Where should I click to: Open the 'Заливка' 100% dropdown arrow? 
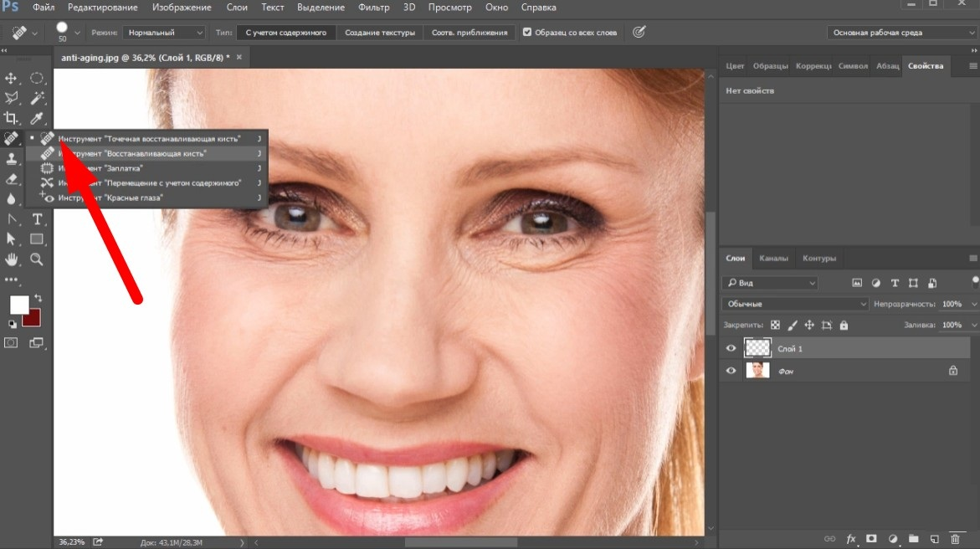(973, 326)
